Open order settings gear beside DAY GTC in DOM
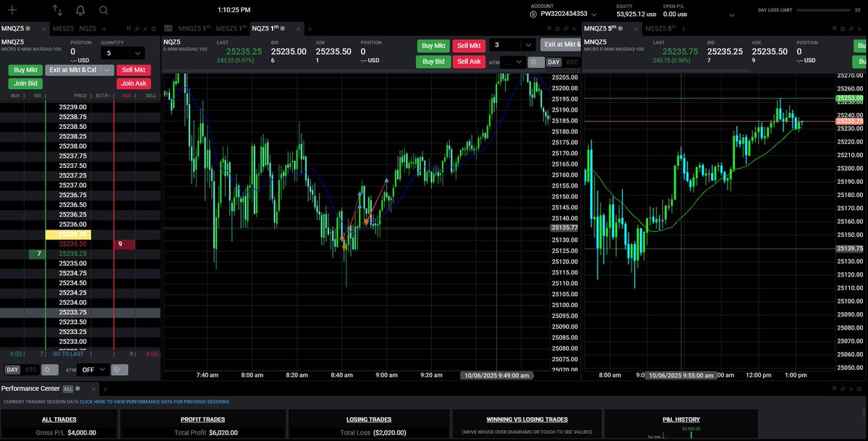This screenshot has height=441, width=868. pos(50,370)
